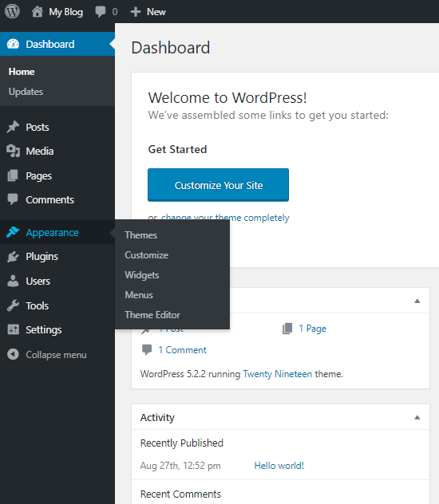This screenshot has width=439, height=504.
Task: Click the Dashboard label in sidebar
Action: [x=49, y=44]
